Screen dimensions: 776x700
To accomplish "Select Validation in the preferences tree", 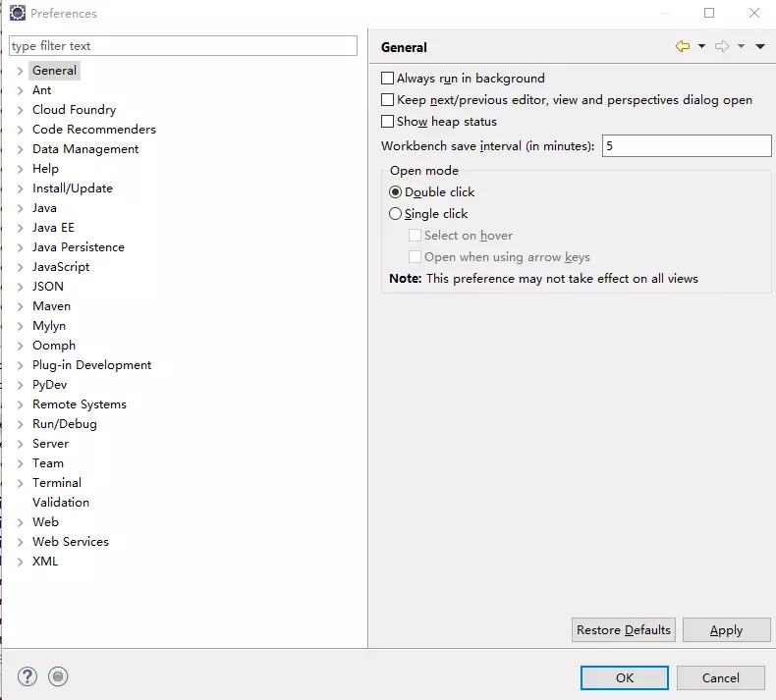I will [61, 503].
